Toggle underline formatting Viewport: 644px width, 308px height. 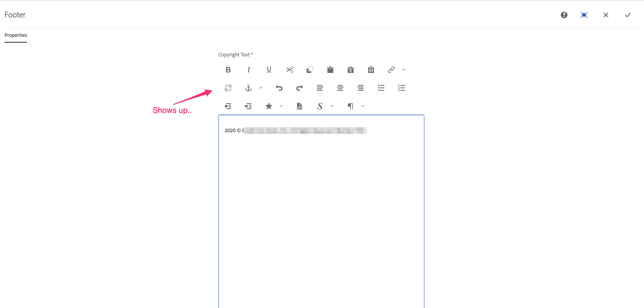coord(269,70)
